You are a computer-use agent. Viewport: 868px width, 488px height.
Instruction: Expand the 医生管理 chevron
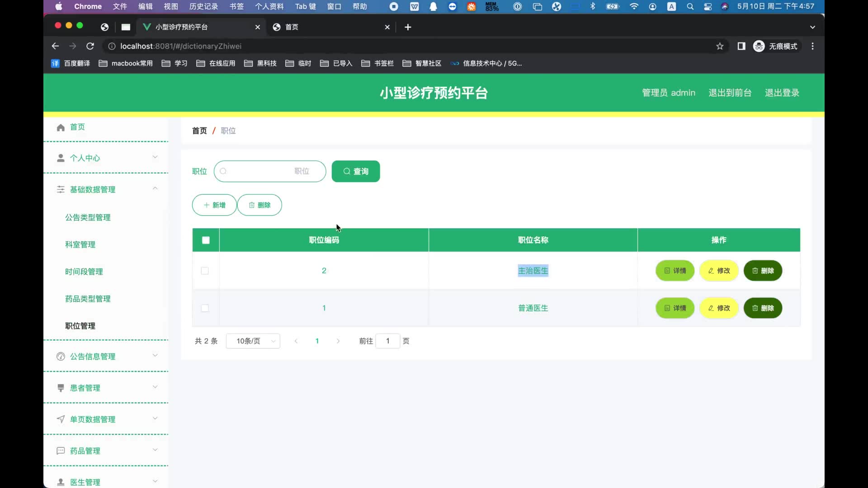coord(155,482)
